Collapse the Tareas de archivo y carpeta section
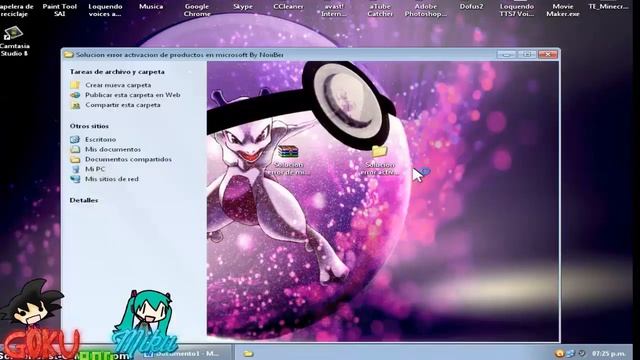Screen dimensions: 640x360 click(117, 72)
